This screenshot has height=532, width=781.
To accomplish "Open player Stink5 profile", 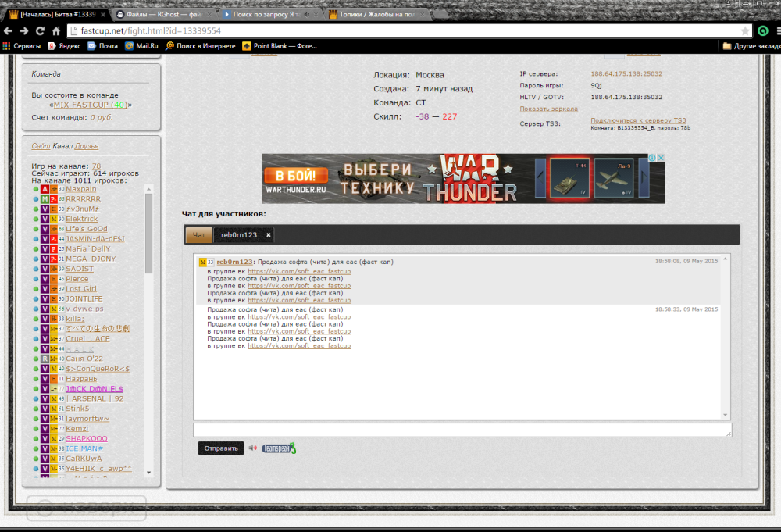I will tap(77, 409).
